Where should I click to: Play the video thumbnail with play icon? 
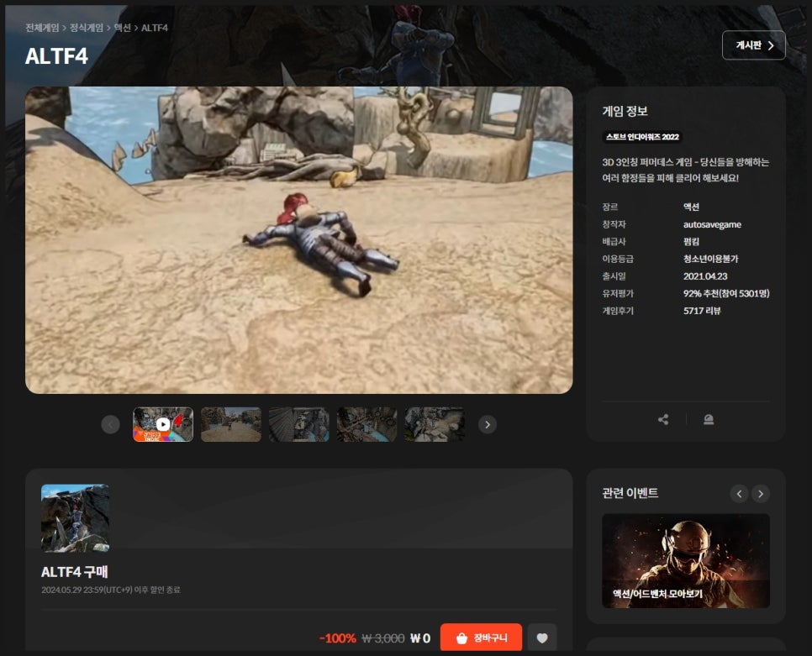(x=163, y=425)
